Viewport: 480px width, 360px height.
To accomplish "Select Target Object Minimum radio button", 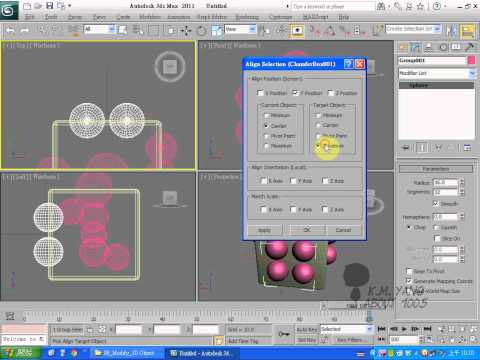I will pyautogui.click(x=318, y=115).
